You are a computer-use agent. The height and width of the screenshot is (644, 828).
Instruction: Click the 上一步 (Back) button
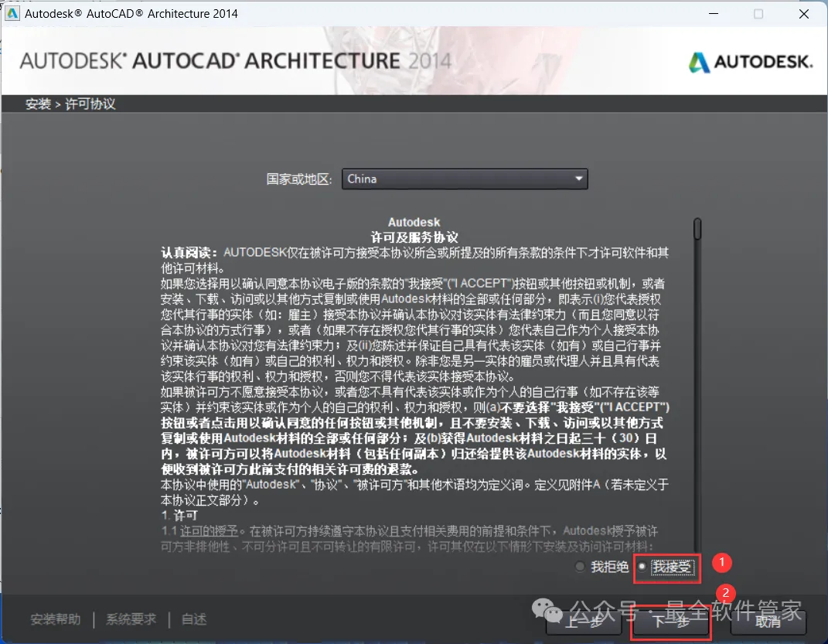(584, 622)
